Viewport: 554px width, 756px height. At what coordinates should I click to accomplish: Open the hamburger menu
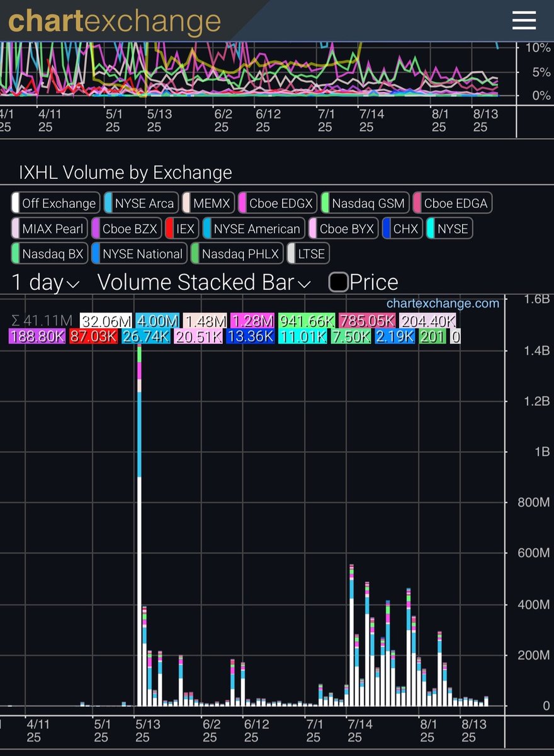(x=524, y=21)
